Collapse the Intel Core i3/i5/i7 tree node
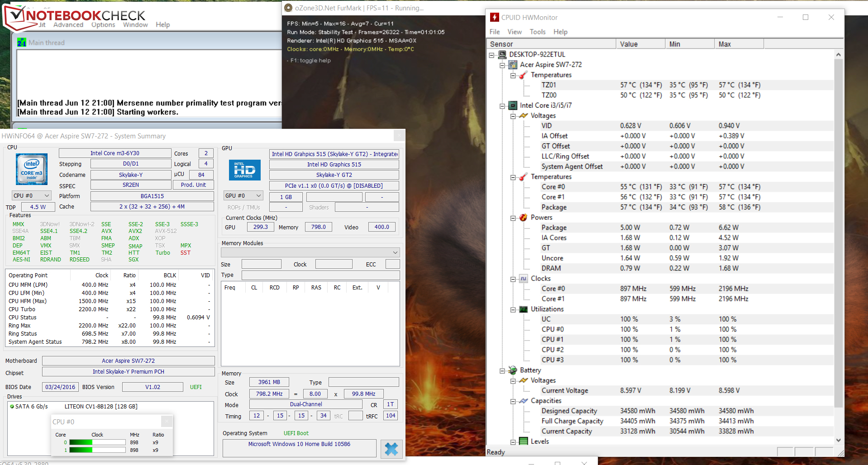Image resolution: width=868 pixels, height=465 pixels. (x=502, y=105)
